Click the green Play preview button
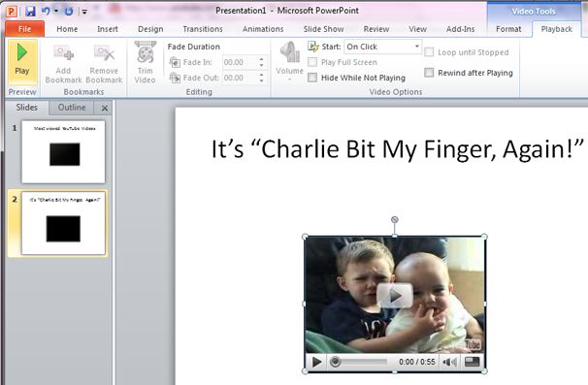Screen dimensions: 588x385 tap(22, 62)
